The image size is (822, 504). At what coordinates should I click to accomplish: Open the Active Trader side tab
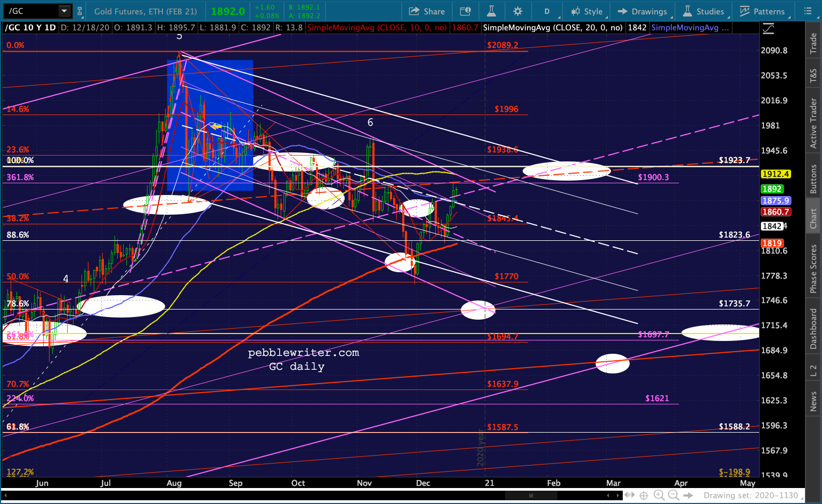813,123
